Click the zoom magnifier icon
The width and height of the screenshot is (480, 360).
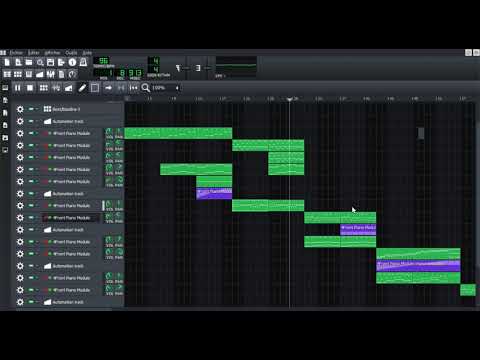pos(146,88)
